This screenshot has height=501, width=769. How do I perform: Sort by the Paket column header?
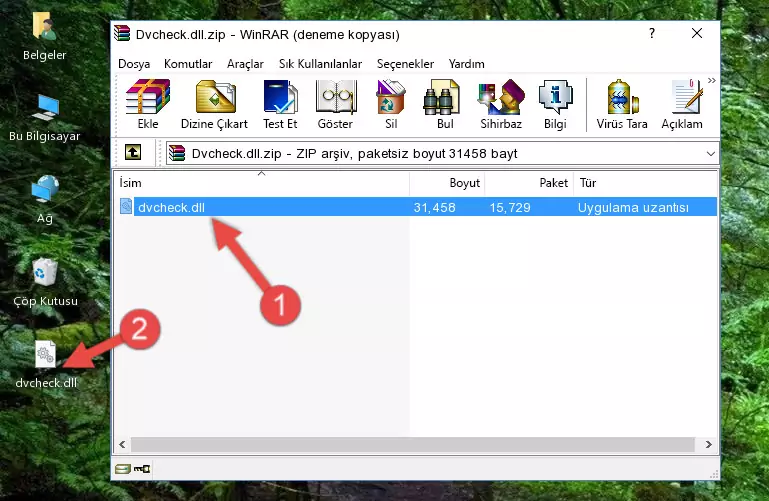coord(529,183)
